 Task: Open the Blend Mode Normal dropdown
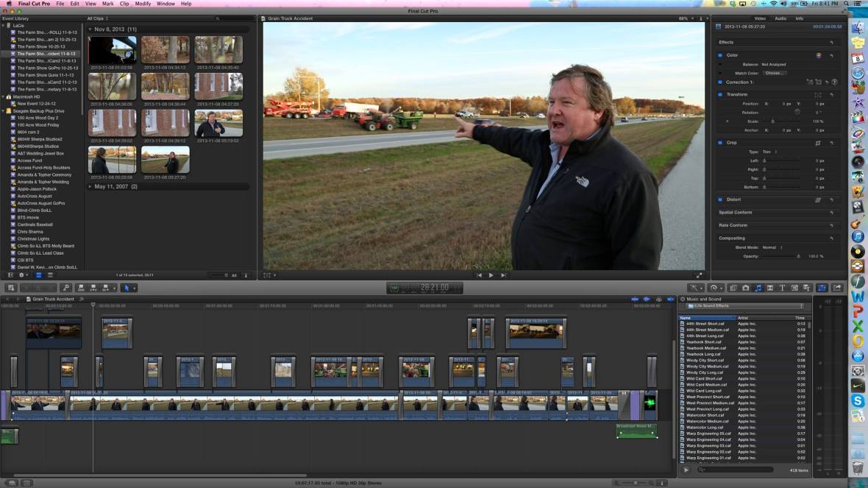(x=771, y=247)
